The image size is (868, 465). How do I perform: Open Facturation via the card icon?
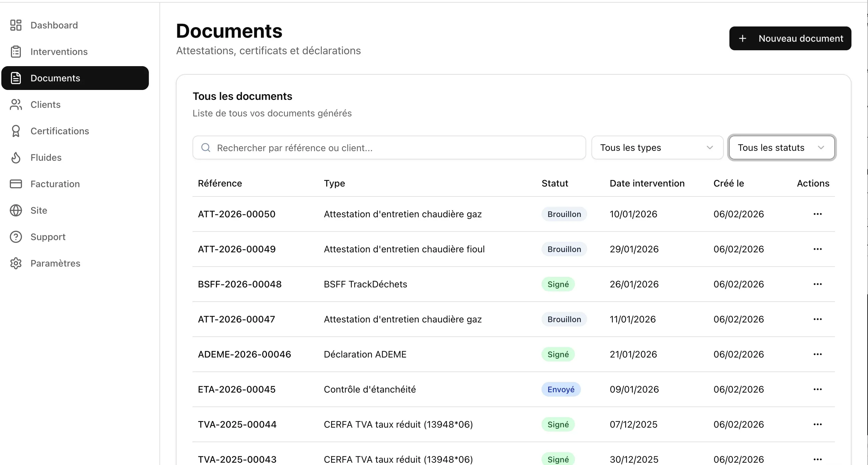pyautogui.click(x=15, y=184)
